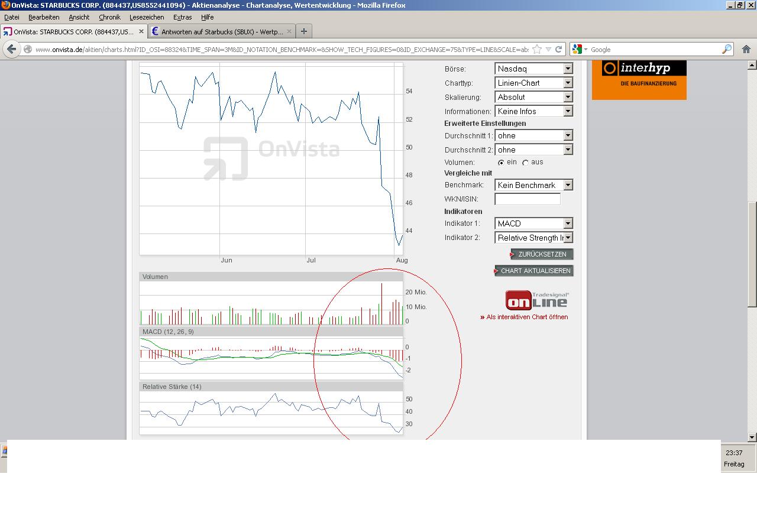Viewport: 757px width, 532px height.
Task: Click the scrollbar down arrow
Action: click(x=752, y=437)
